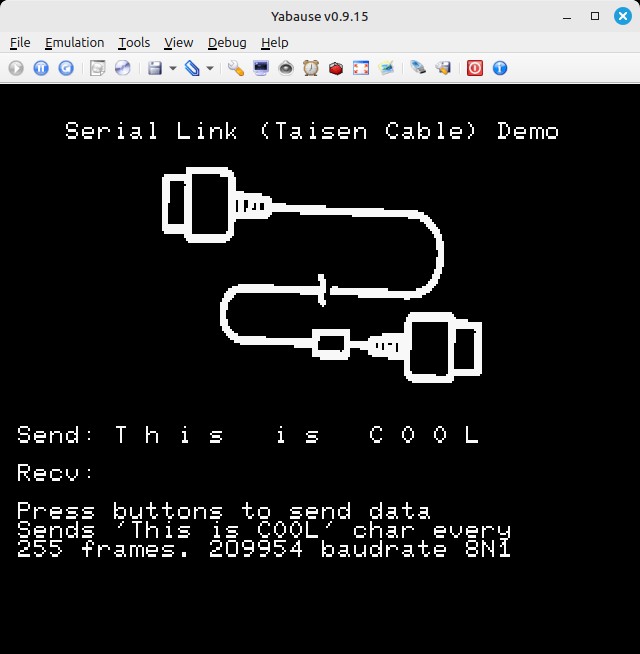This screenshot has width=640, height=654.
Task: Open the red cheats list icon
Action: click(336, 68)
